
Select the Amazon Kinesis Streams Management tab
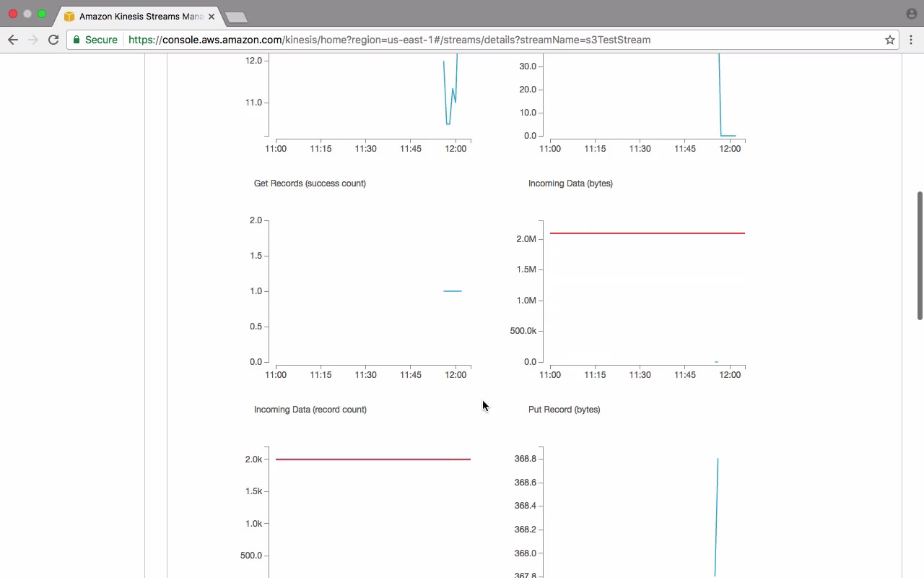[x=137, y=16]
